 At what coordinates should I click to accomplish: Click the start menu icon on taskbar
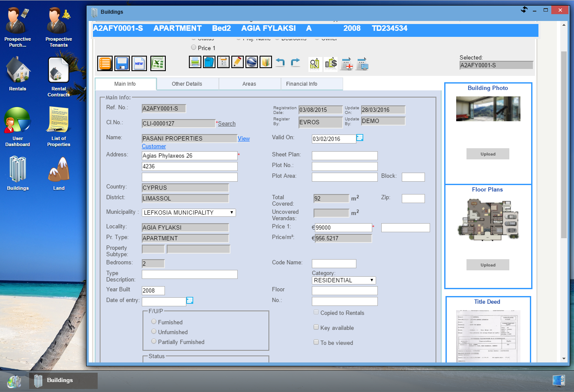tap(15, 381)
